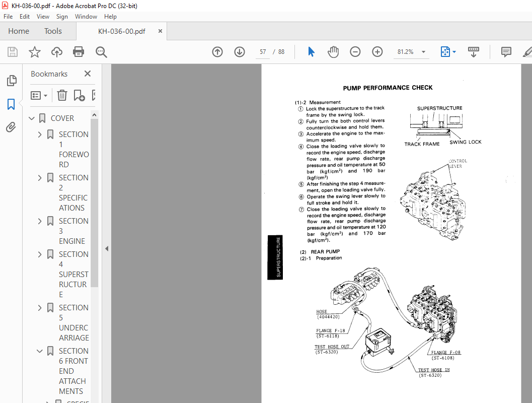The image size is (532, 403).
Task: Expand SECTION 3 ENGINE bookmark
Action: (40, 221)
